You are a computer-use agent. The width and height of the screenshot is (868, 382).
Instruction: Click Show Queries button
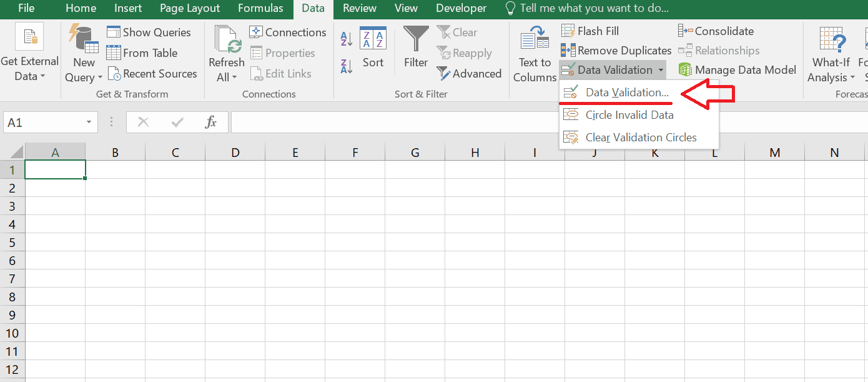click(149, 33)
